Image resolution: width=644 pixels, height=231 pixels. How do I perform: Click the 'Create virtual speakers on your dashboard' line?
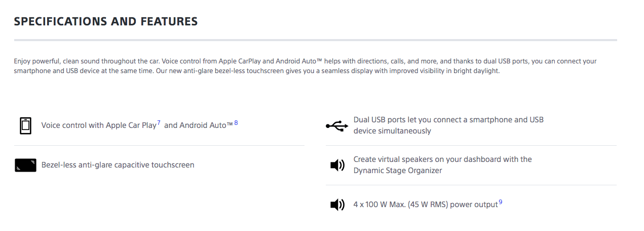[x=442, y=159]
